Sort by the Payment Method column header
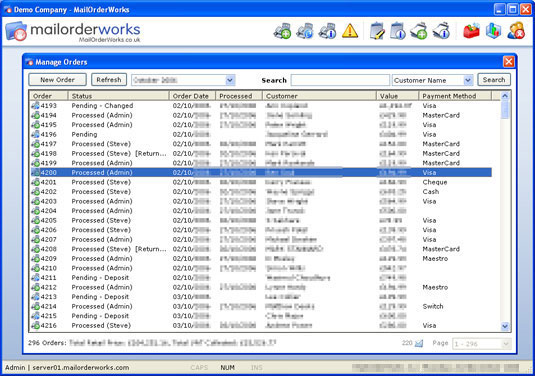Image resolution: width=535 pixels, height=376 pixels. coord(455,96)
